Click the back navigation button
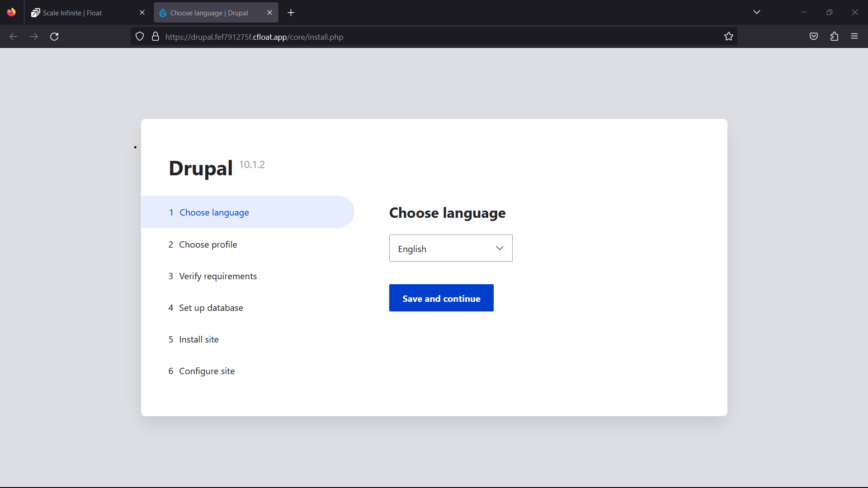 [14, 36]
